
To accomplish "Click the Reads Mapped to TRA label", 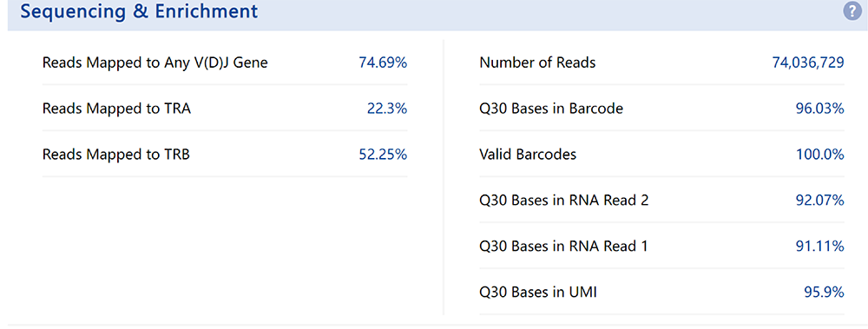I will [117, 109].
